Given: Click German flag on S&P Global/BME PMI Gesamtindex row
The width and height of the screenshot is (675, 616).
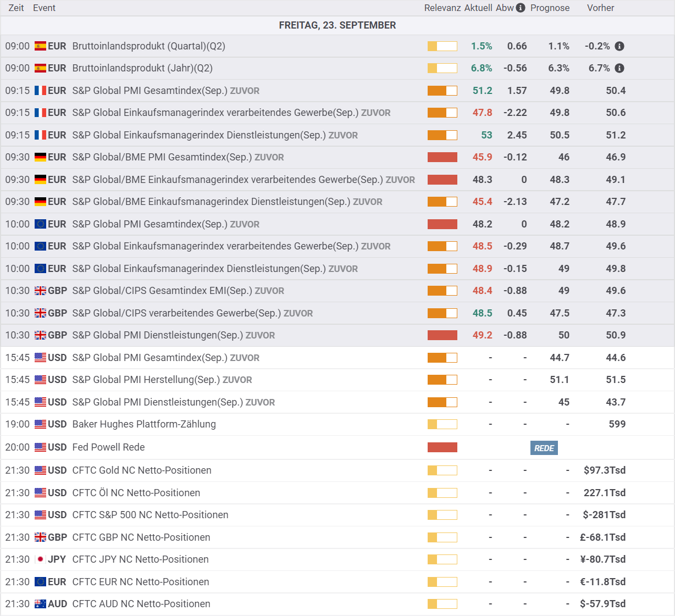Looking at the screenshot, I should point(40,157).
